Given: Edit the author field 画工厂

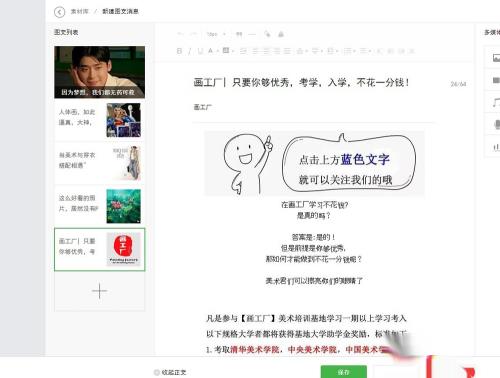Looking at the screenshot, I should click(x=202, y=107).
